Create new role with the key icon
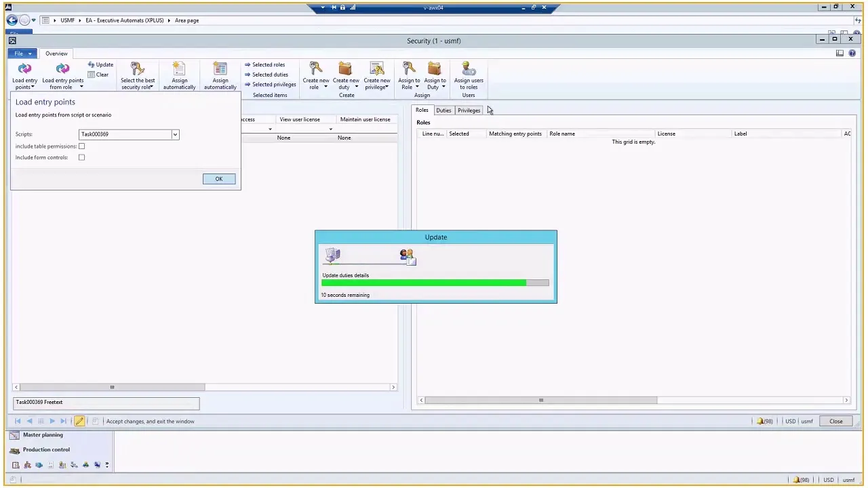This screenshot has width=868, height=488. click(315, 75)
